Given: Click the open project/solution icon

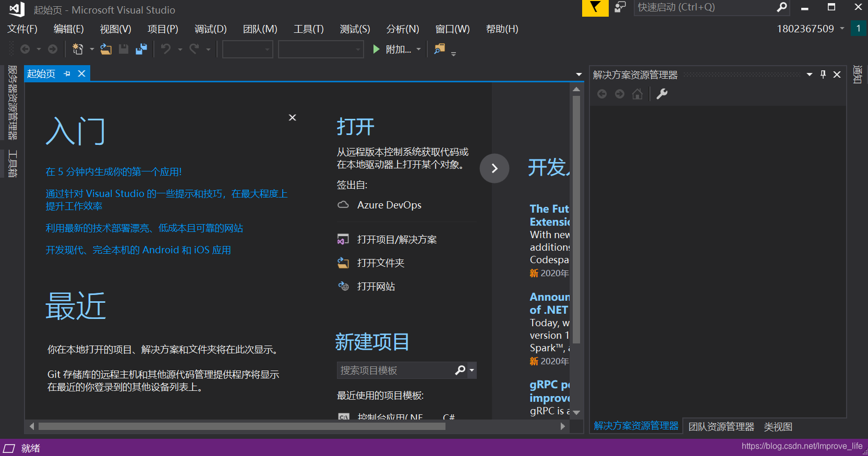Looking at the screenshot, I should click(x=343, y=239).
